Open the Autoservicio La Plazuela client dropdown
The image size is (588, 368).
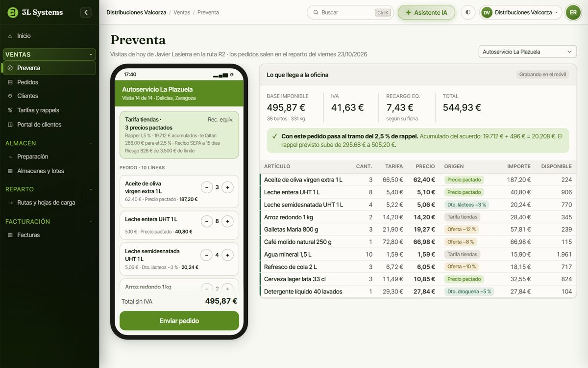(527, 52)
